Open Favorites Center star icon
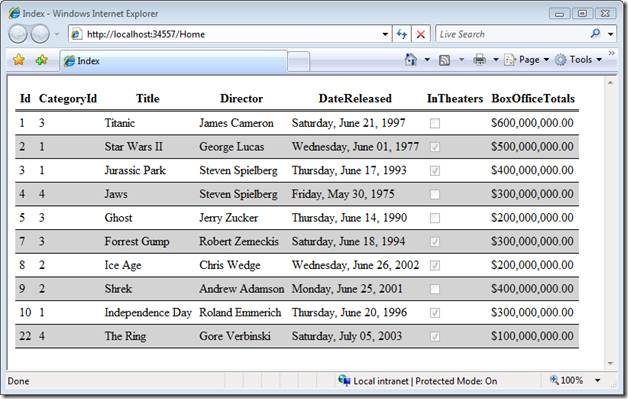Screen dimensions: 628x399 [x=18, y=60]
